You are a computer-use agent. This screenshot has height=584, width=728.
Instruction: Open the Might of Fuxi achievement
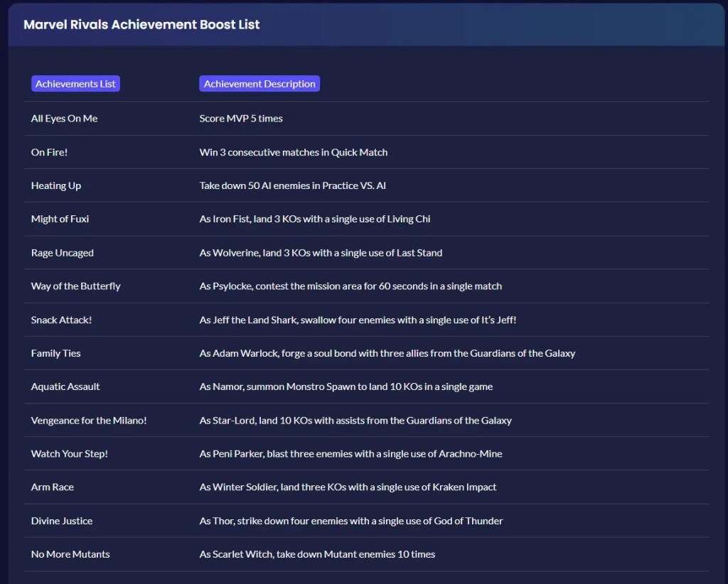click(60, 219)
